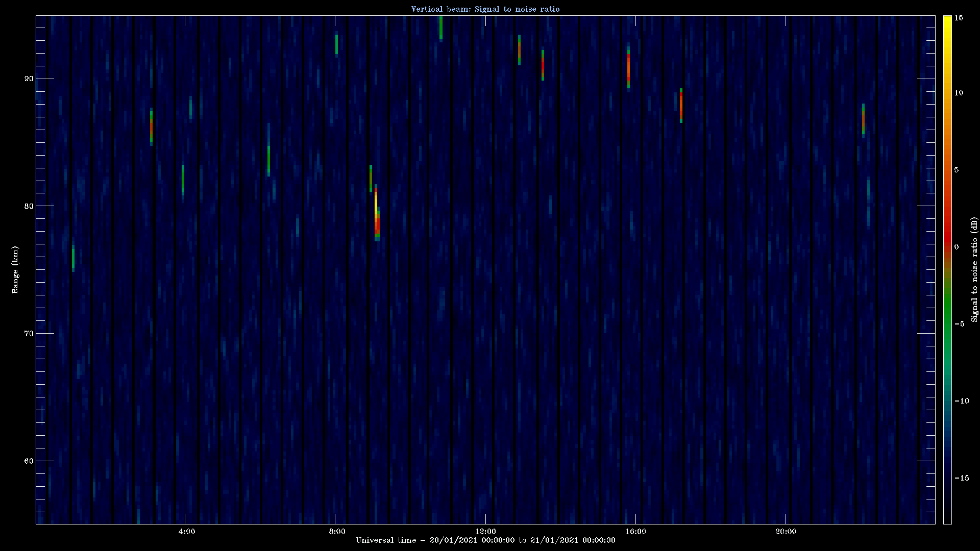Click the 20:00 time tick label
Screen dimensions: 980x551
[x=786, y=532]
